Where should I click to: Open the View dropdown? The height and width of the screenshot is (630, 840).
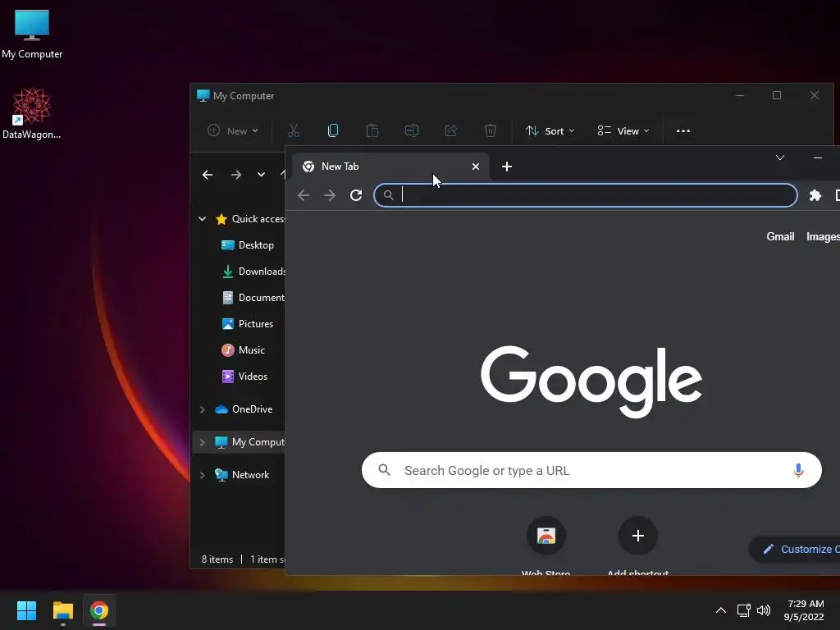click(623, 130)
